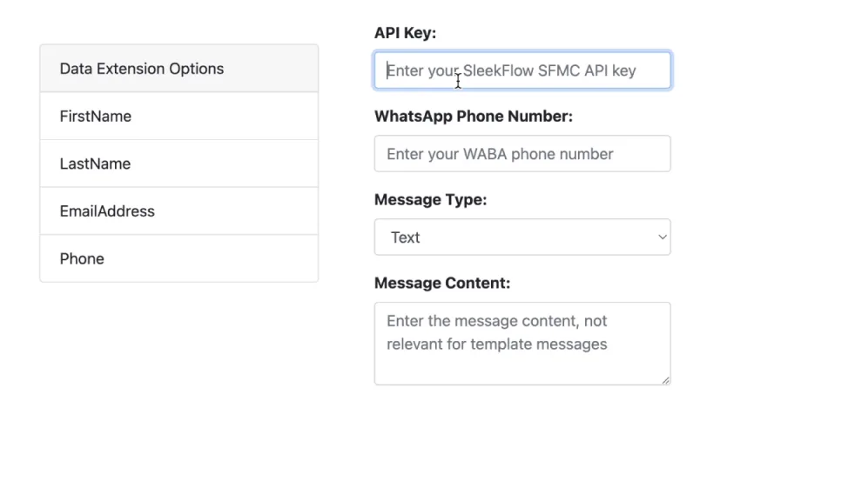Click the API Key input field
Screen dimensions: 868x501
click(522, 70)
